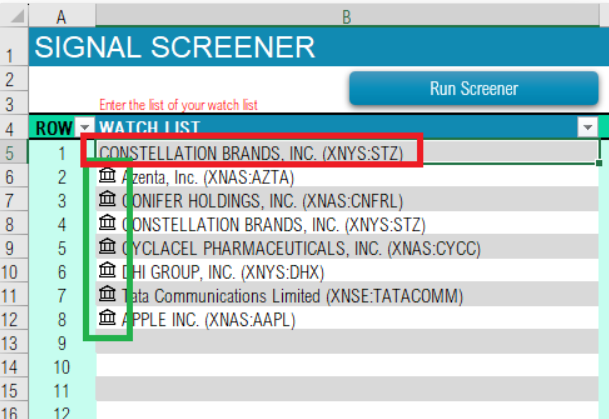
Task: Click the ROW header cell label
Action: 54,128
